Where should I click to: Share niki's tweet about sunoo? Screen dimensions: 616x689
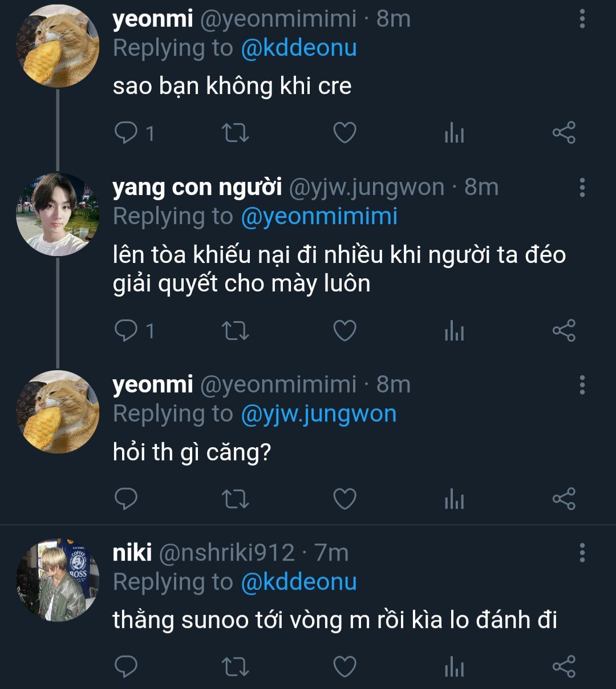564,667
